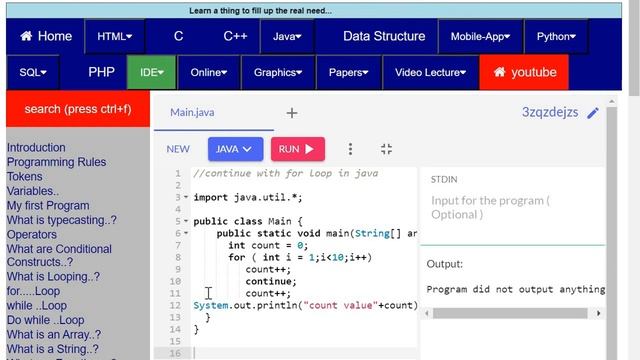Expand the Java dropdown menu
640x360 pixels.
(287, 36)
